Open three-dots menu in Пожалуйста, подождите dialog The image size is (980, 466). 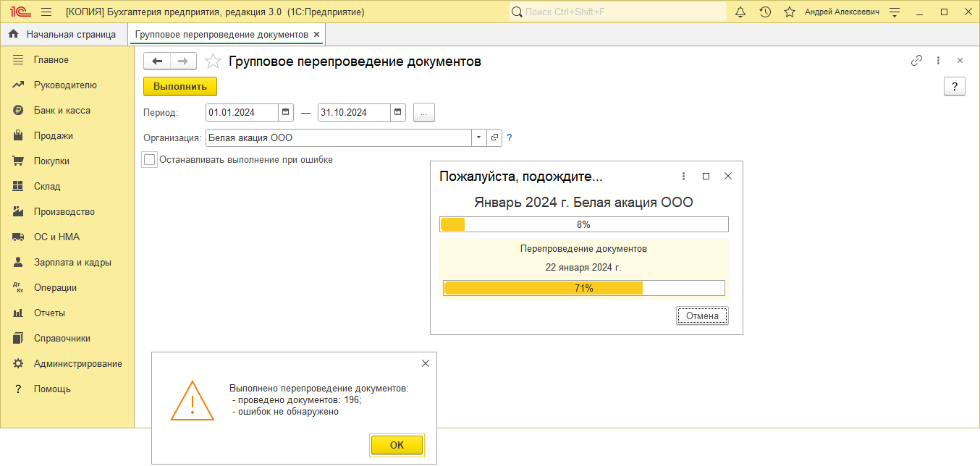pyautogui.click(x=684, y=176)
